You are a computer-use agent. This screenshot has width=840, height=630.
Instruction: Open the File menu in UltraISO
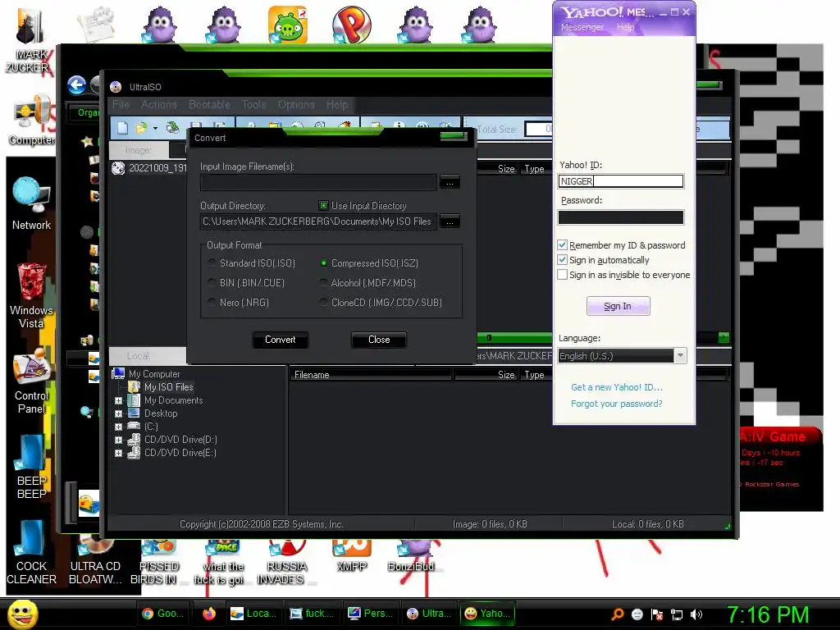(121, 104)
